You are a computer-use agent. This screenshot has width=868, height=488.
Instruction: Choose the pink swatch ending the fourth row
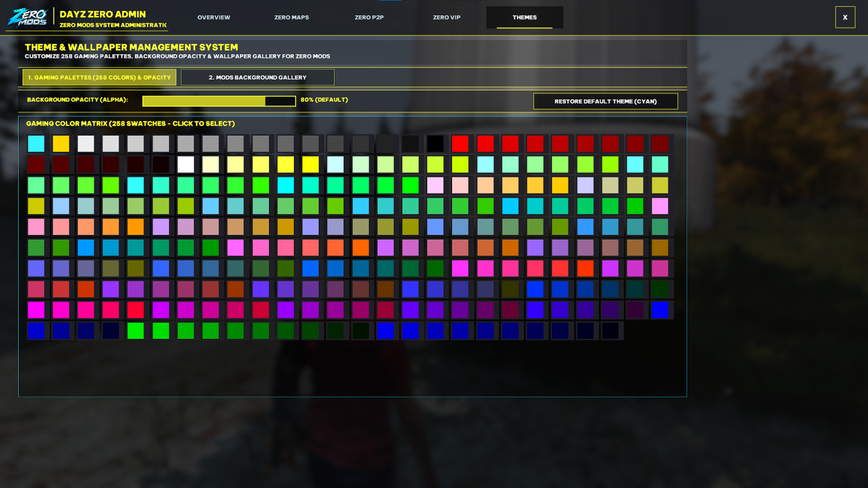tap(659, 206)
